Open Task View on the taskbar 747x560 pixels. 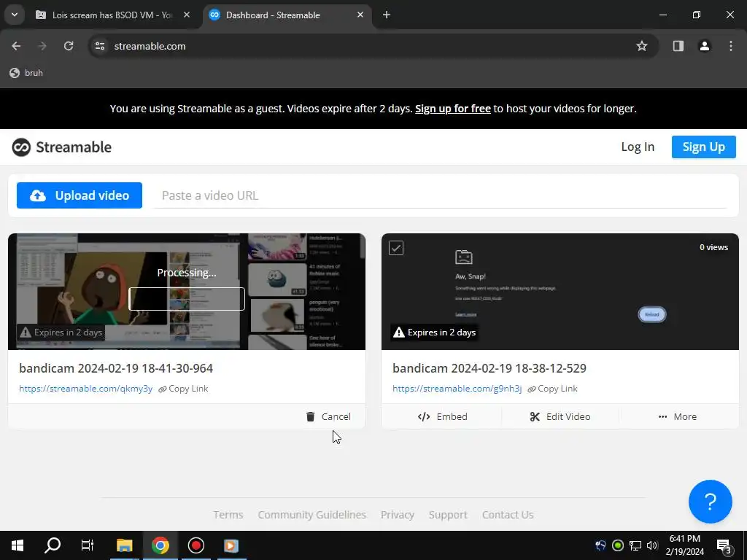click(88, 545)
